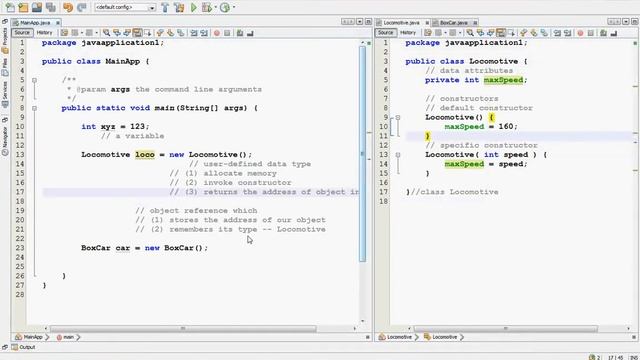
Task: Switch to BoxCar.java tab
Action: coord(454,23)
